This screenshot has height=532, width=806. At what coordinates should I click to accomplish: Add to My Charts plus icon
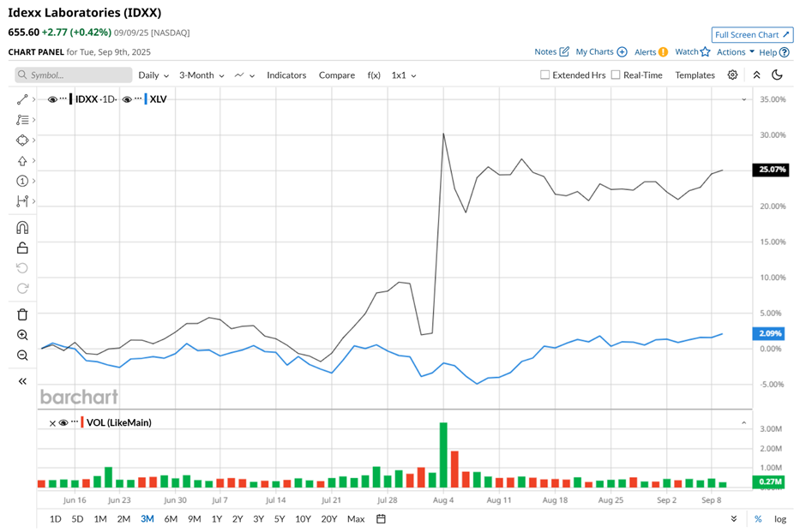[622, 52]
